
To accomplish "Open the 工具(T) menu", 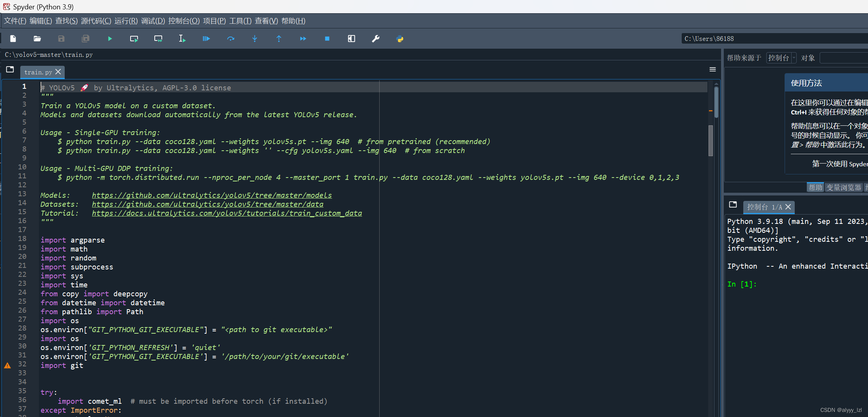I will tap(240, 21).
